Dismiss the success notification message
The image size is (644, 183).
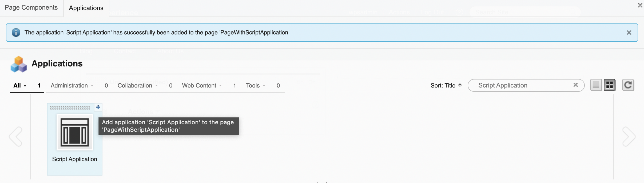point(629,33)
